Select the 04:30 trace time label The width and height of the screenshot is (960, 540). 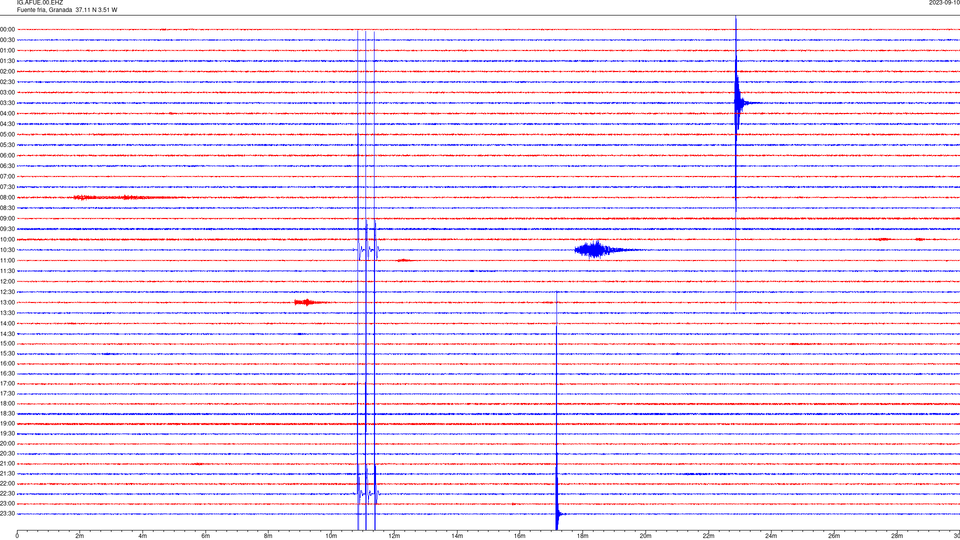point(7,124)
